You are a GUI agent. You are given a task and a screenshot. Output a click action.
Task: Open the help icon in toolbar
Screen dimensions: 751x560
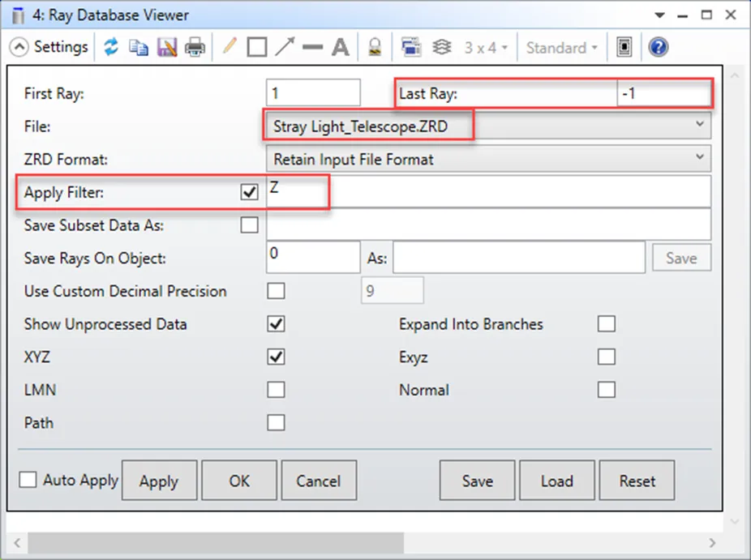pos(658,47)
